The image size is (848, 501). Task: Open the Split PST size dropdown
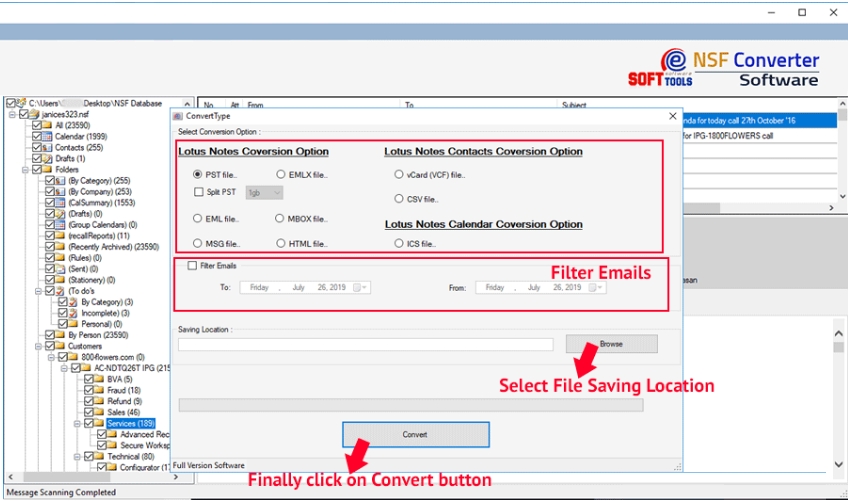[x=264, y=192]
